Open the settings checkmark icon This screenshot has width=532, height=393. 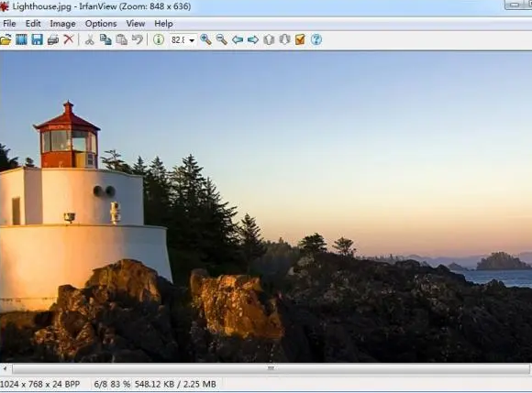click(x=300, y=39)
